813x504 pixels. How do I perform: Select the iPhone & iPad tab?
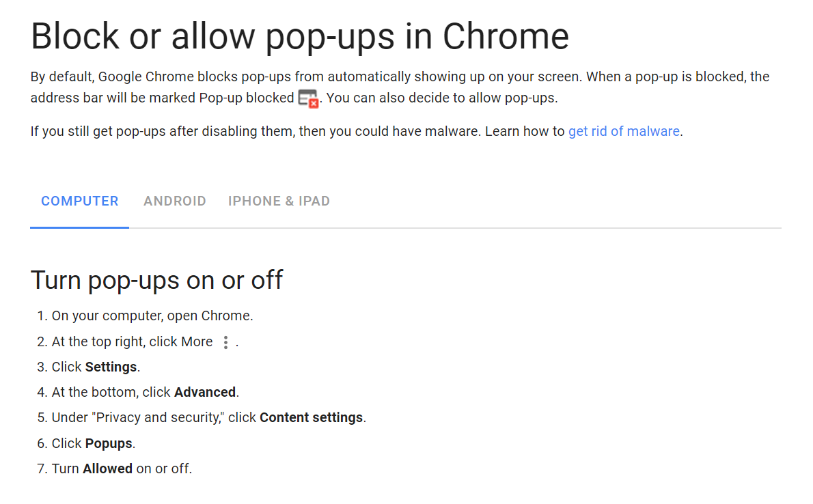[x=279, y=201]
